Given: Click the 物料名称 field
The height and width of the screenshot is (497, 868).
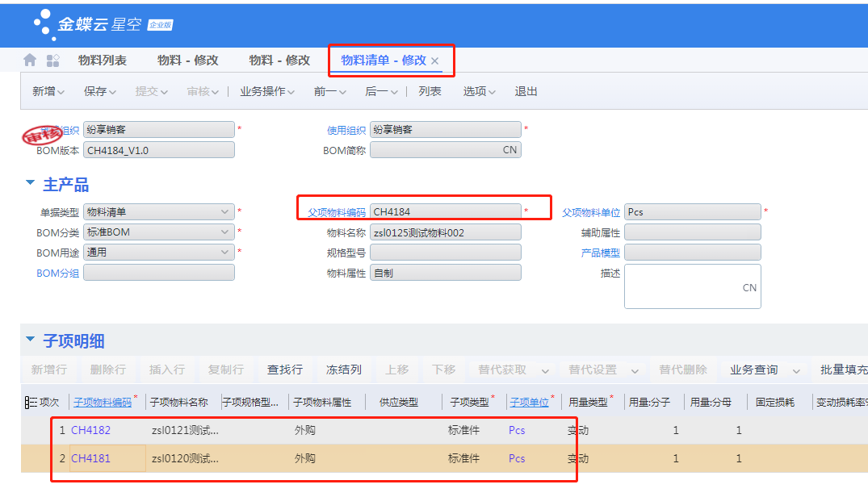Looking at the screenshot, I should click(446, 232).
